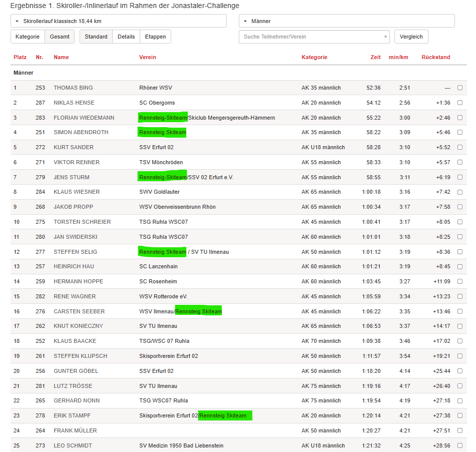Open the Etappen tab

[156, 37]
